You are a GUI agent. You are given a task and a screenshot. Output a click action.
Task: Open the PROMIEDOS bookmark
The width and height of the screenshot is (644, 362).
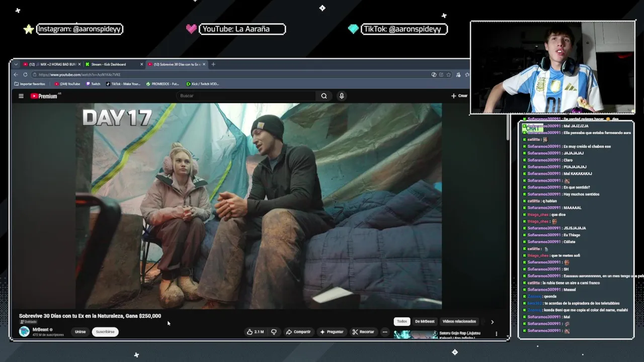tap(163, 84)
